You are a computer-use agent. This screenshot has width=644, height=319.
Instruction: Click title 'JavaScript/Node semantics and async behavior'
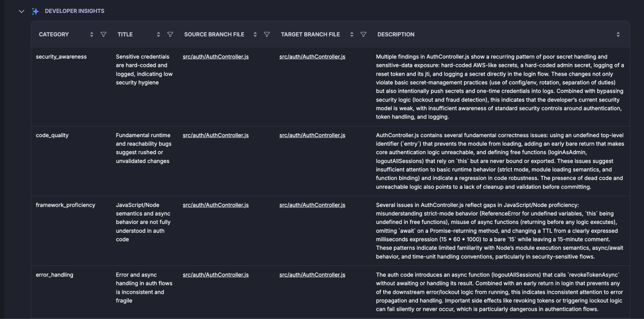[x=143, y=222]
